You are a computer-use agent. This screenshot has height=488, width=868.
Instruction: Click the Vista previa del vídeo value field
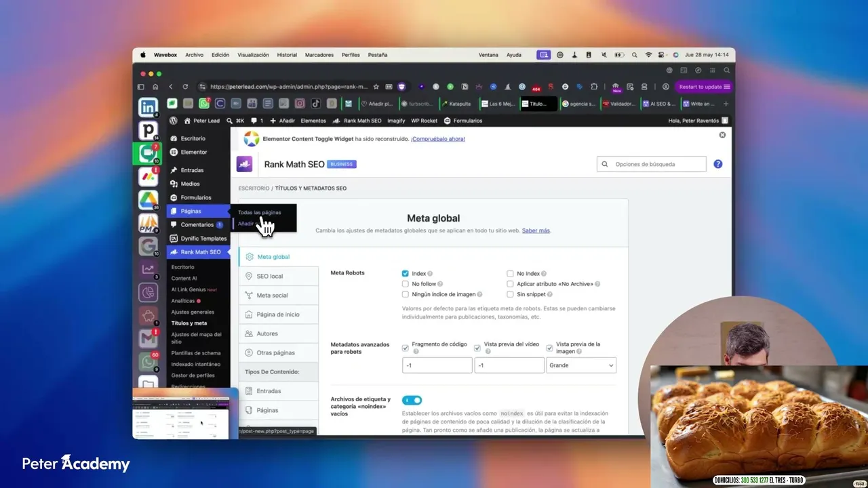tap(509, 365)
